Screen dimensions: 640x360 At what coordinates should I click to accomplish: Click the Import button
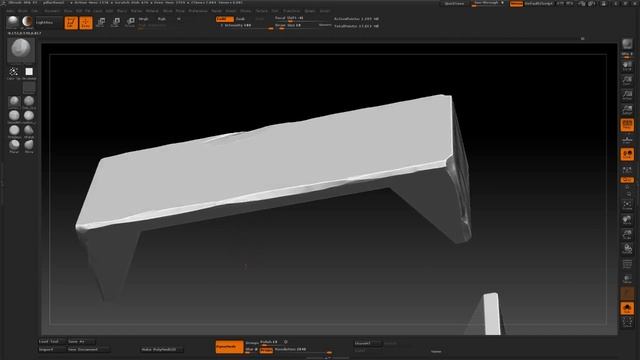click(51, 350)
